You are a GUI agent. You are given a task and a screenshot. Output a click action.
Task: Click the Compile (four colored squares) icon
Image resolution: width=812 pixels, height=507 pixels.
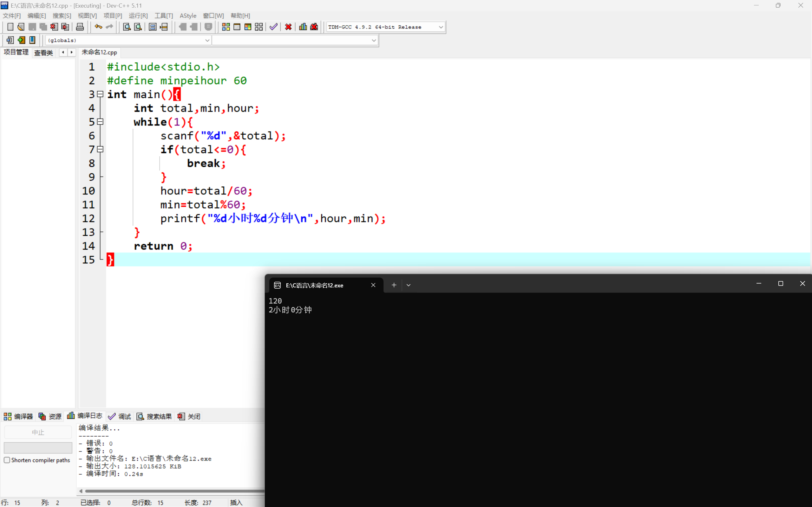coord(226,27)
